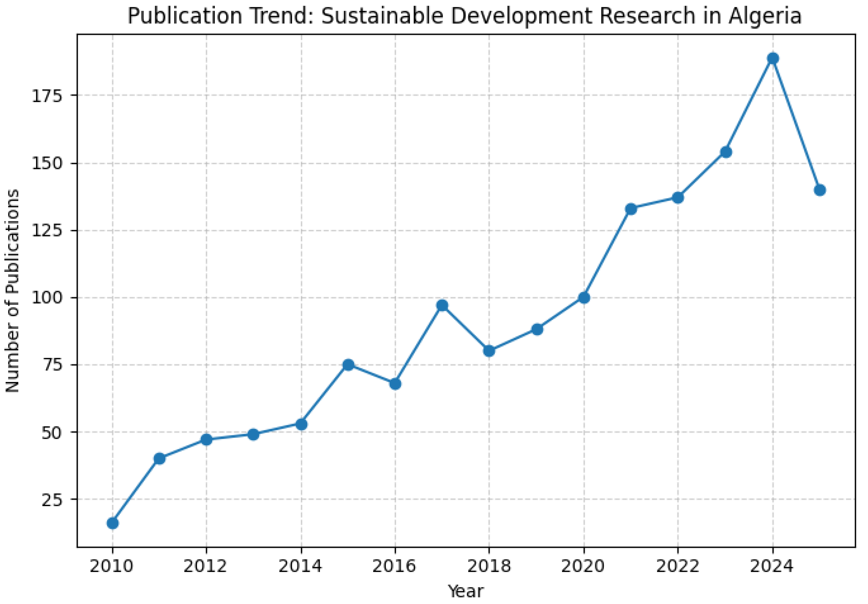Image resolution: width=868 pixels, height=604 pixels.
Task: Click the 2016 data point marker
Action: point(395,384)
